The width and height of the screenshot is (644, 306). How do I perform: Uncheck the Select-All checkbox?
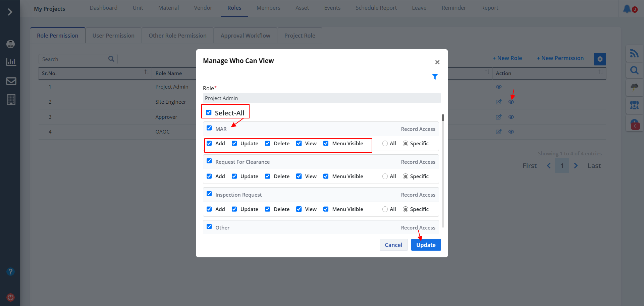(209, 112)
